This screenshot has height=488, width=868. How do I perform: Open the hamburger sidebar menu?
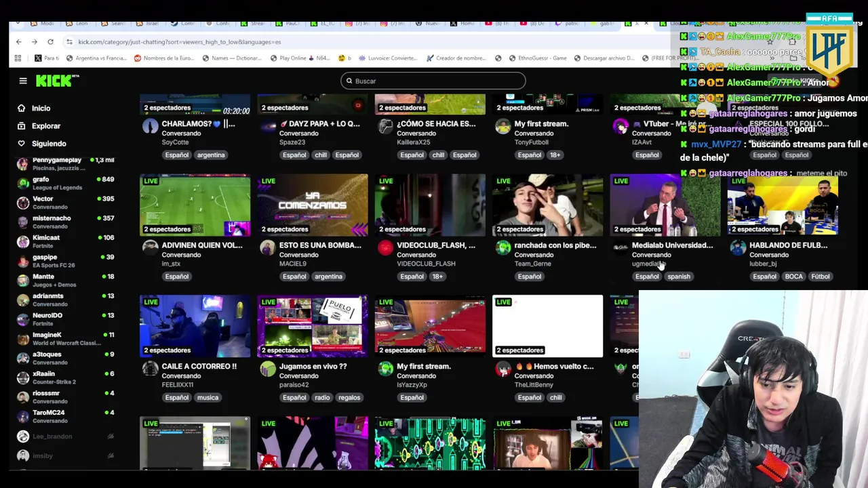23,81
